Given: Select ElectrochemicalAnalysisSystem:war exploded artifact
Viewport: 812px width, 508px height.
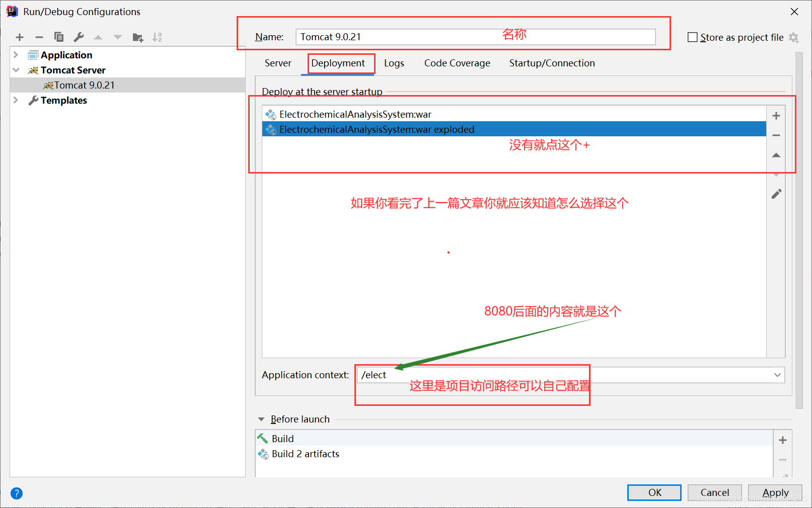Looking at the screenshot, I should pos(514,129).
